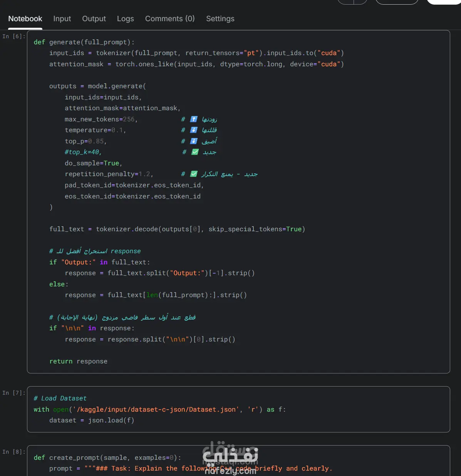Click the In [8] cell label
The image size is (461, 476).
(14, 452)
